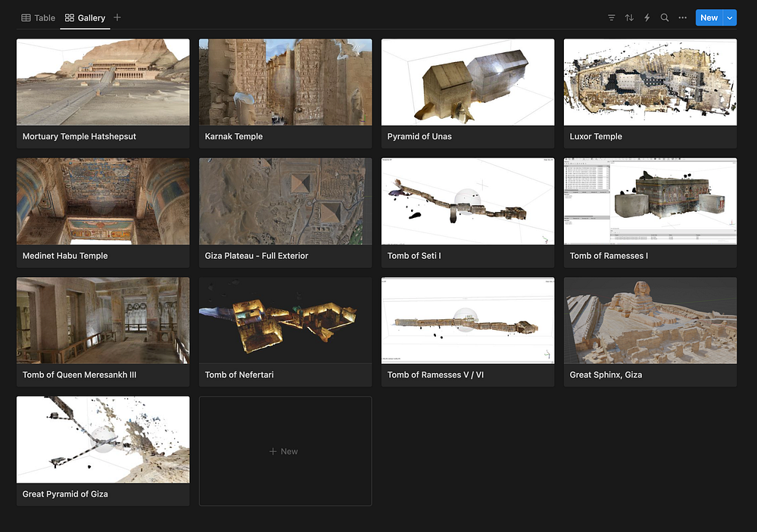Click the "Pyramid of Unas" title text

[x=419, y=137]
